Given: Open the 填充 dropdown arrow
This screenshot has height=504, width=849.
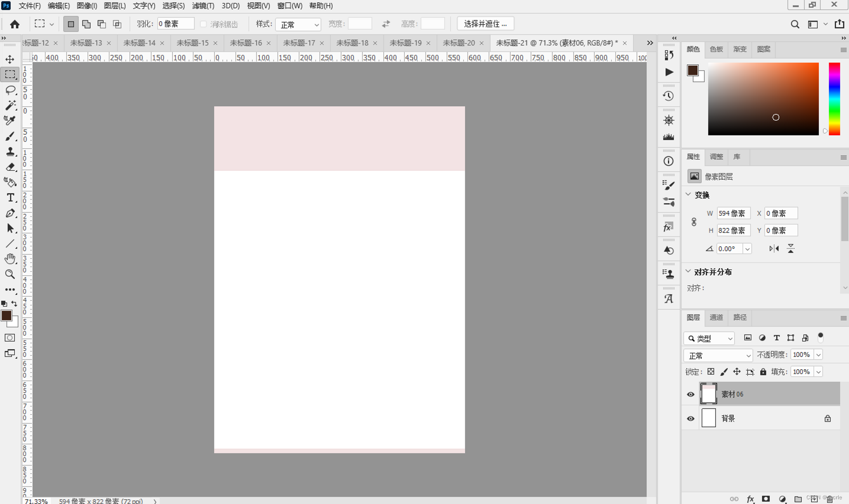Looking at the screenshot, I should [818, 372].
